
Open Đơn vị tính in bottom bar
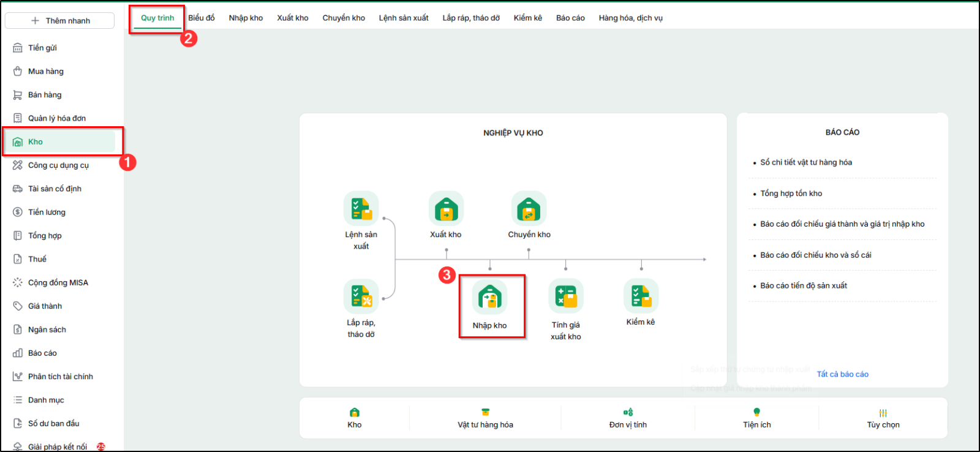click(x=628, y=418)
